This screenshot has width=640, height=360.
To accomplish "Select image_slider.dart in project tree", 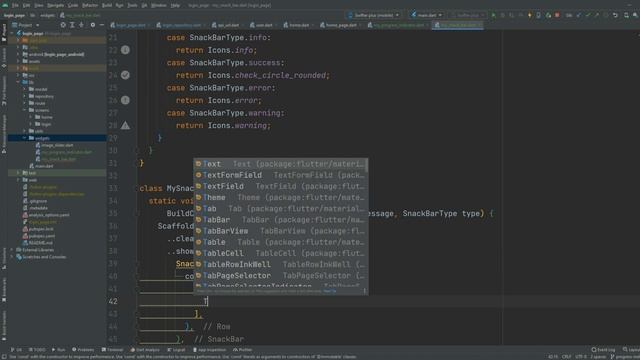I will (x=57, y=145).
